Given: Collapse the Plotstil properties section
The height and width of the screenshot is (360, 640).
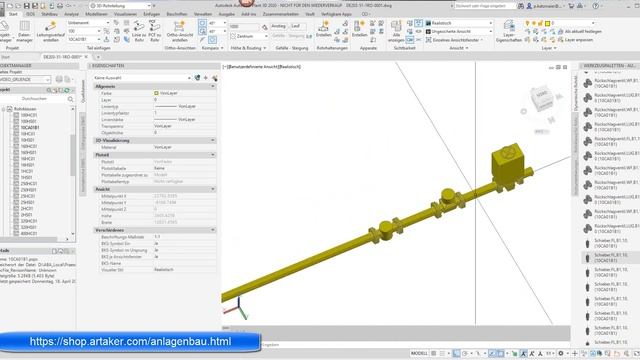Looking at the screenshot, I should click(213, 155).
